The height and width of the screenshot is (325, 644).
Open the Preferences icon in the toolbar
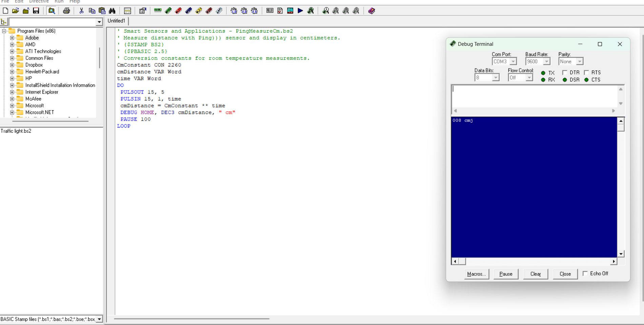coord(142,11)
